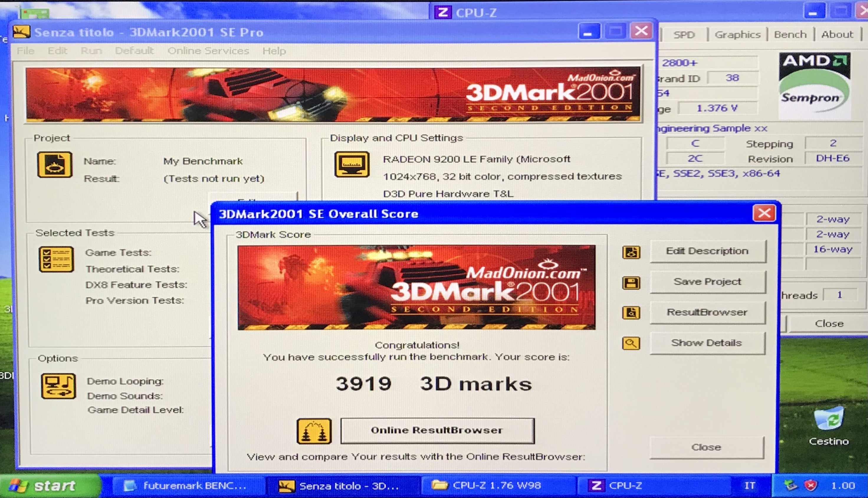This screenshot has width=868, height=498.
Task: Click the Save Project floppy icon
Action: pyautogui.click(x=631, y=283)
